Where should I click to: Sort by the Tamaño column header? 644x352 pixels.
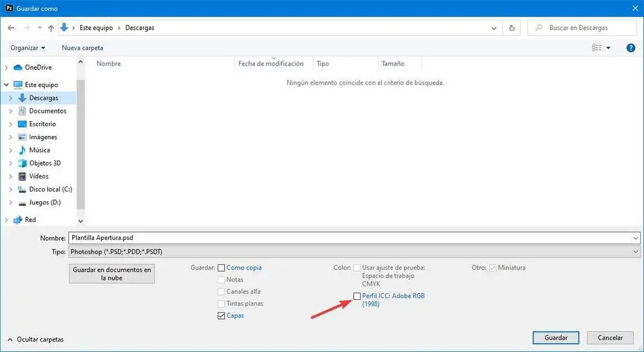pos(393,64)
